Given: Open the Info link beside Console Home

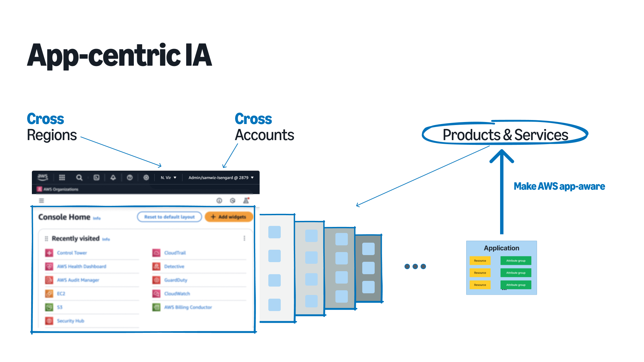Looking at the screenshot, I should (97, 218).
